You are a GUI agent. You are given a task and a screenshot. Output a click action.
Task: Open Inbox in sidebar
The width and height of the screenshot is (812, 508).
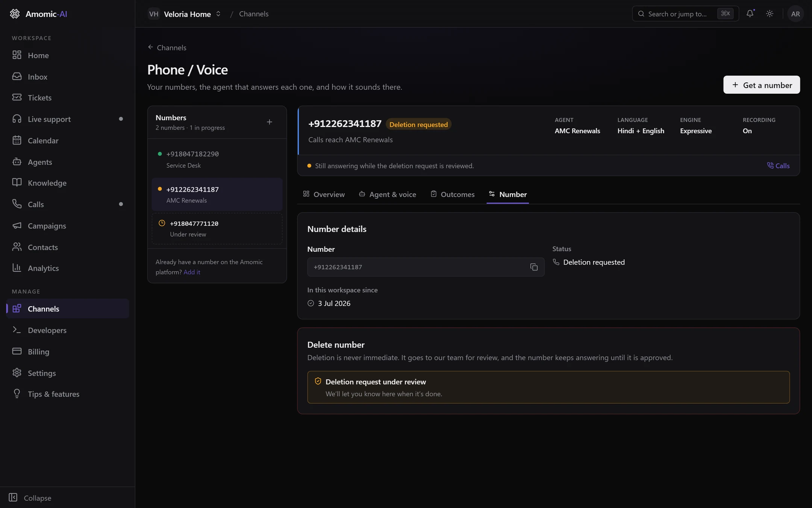pyautogui.click(x=68, y=76)
